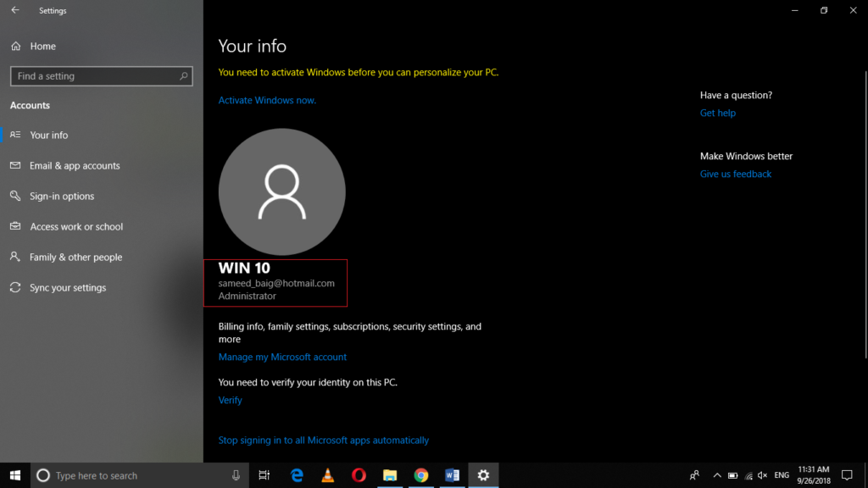This screenshot has height=488, width=868.
Task: Open Give us feedback link
Action: point(735,174)
